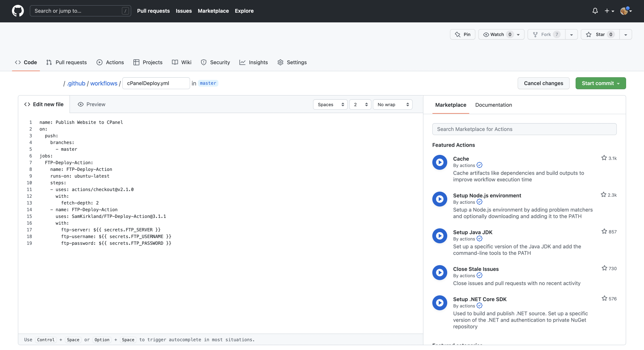
Task: Open the Setup Node.js environment action
Action: (487, 196)
